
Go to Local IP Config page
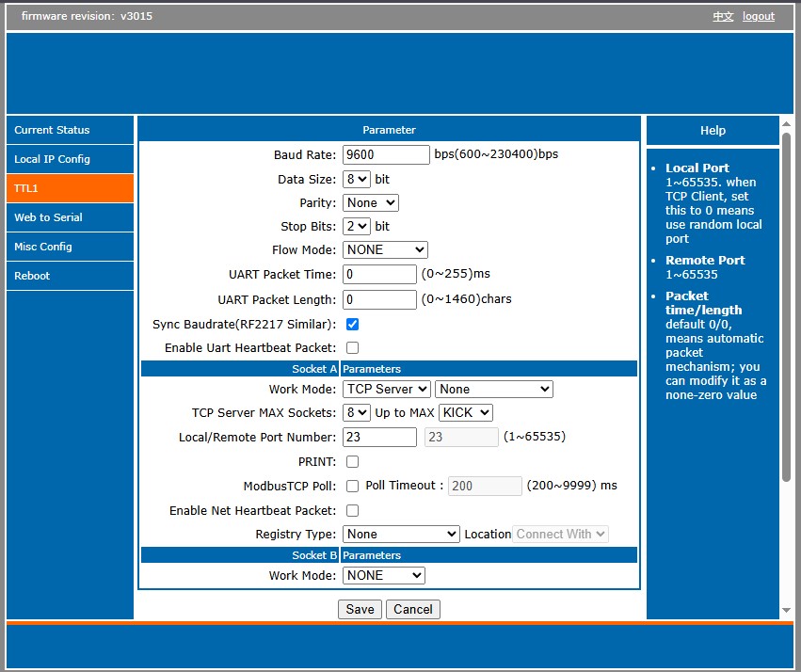70,160
